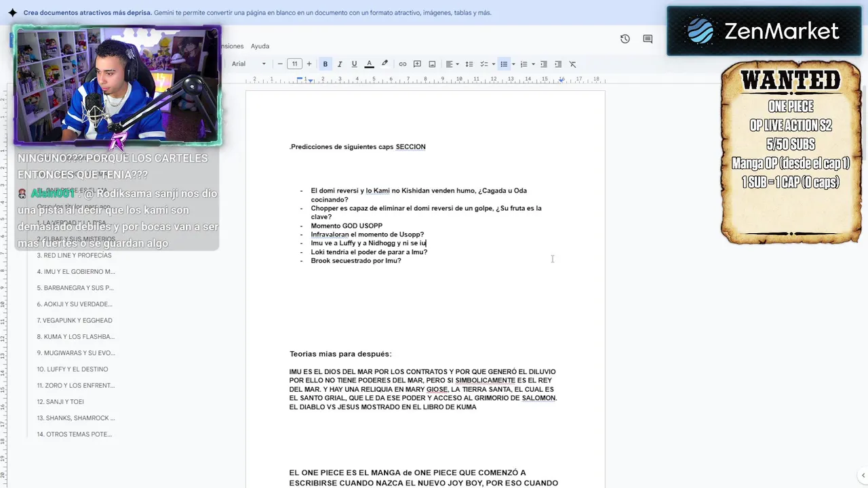Insert an image using the toolbar icon
Viewport: 868px width, 488px height.
[x=432, y=64]
